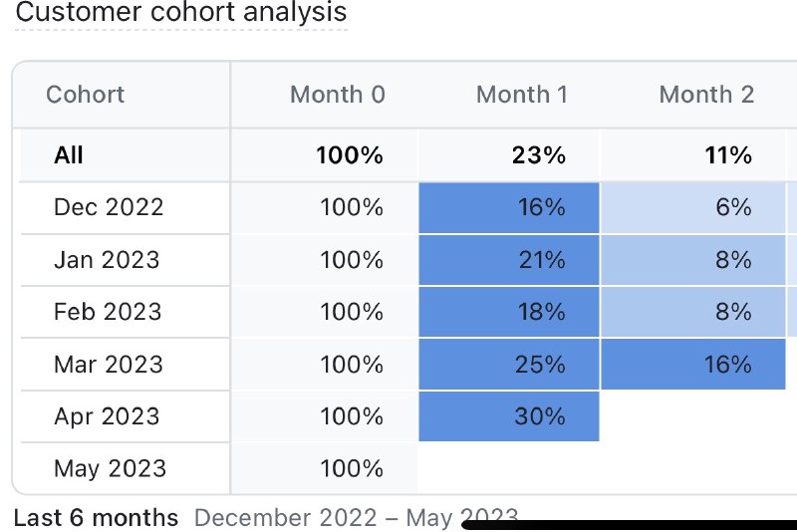Click the Month 0 column header
Viewport: 797px width, 532px height.
point(337,95)
